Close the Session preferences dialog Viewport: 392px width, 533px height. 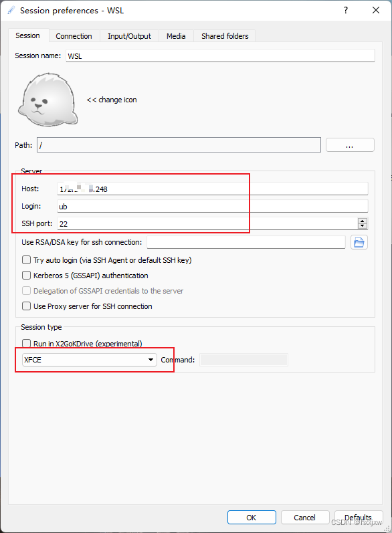376,10
